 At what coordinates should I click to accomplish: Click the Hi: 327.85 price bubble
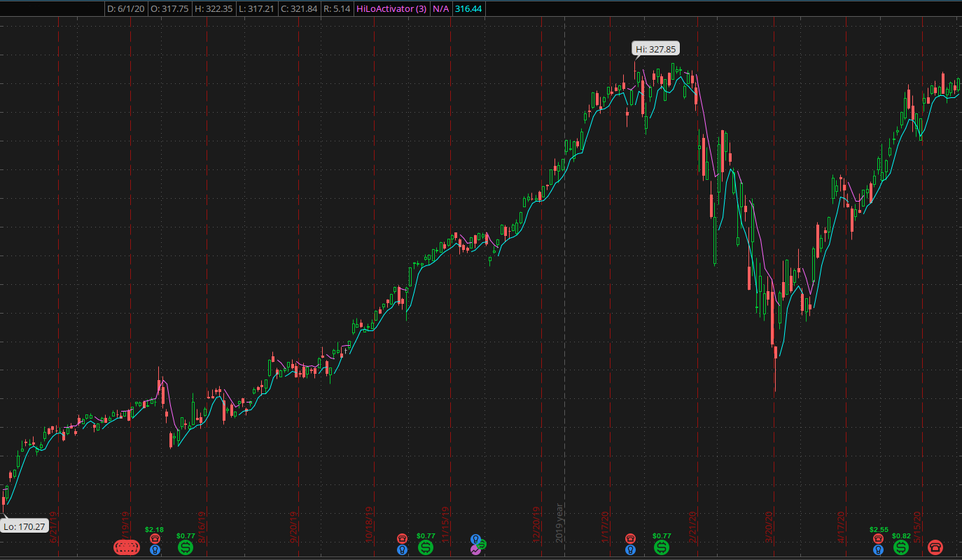655,49
